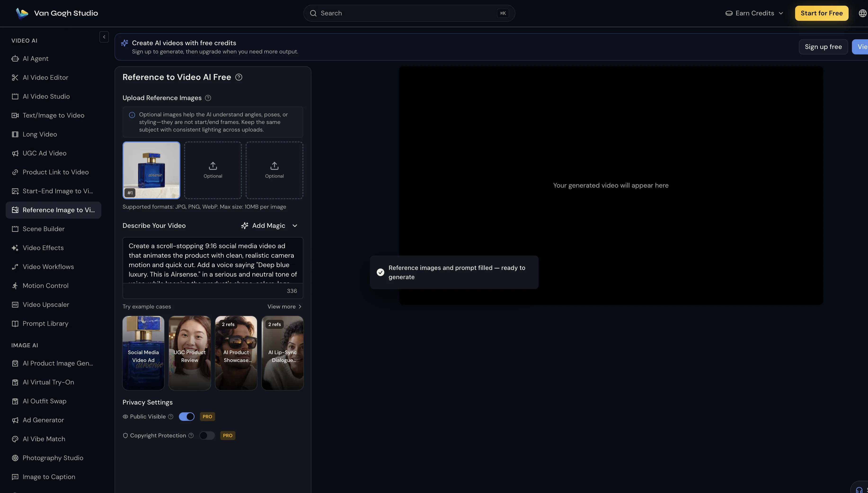Collapse the sidebar with the arrow button
868x493 pixels.
(104, 37)
